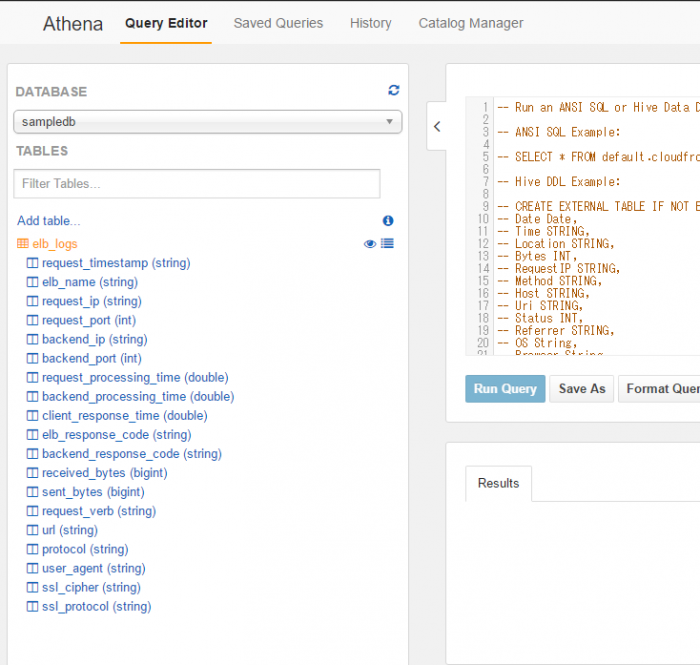This screenshot has height=665, width=700.
Task: Click the Run Query button
Action: click(x=505, y=389)
